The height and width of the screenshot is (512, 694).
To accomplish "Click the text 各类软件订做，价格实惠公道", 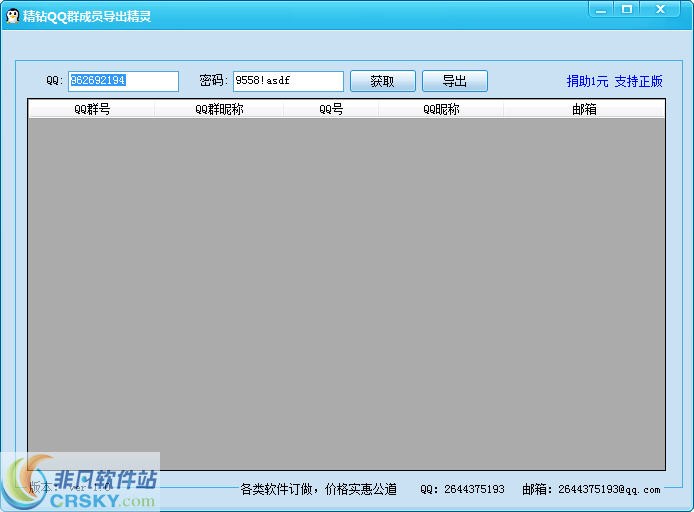I will 318,489.
